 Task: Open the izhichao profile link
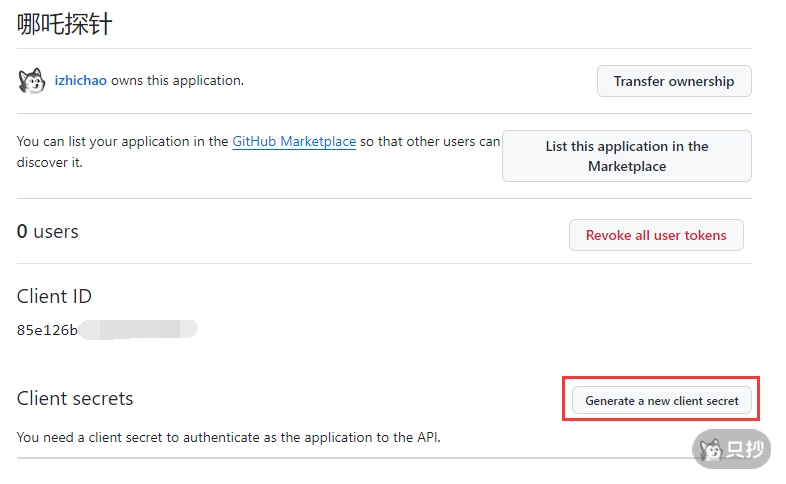pyautogui.click(x=81, y=81)
